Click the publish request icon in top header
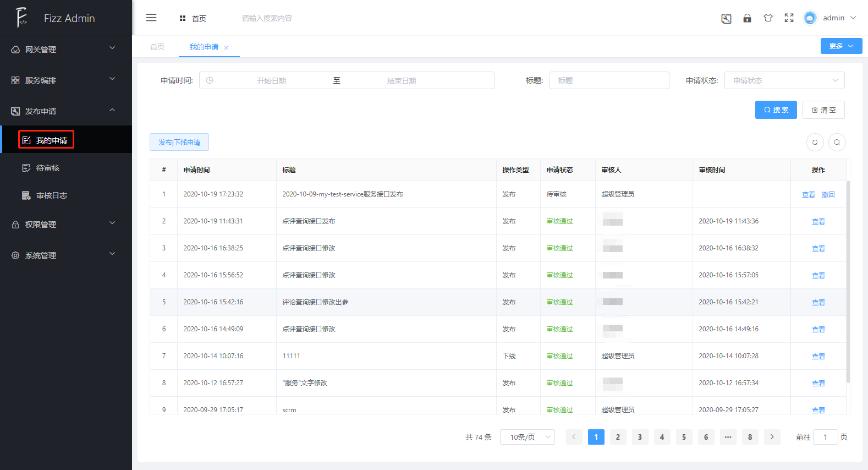Image resolution: width=868 pixels, height=470 pixels. point(726,19)
